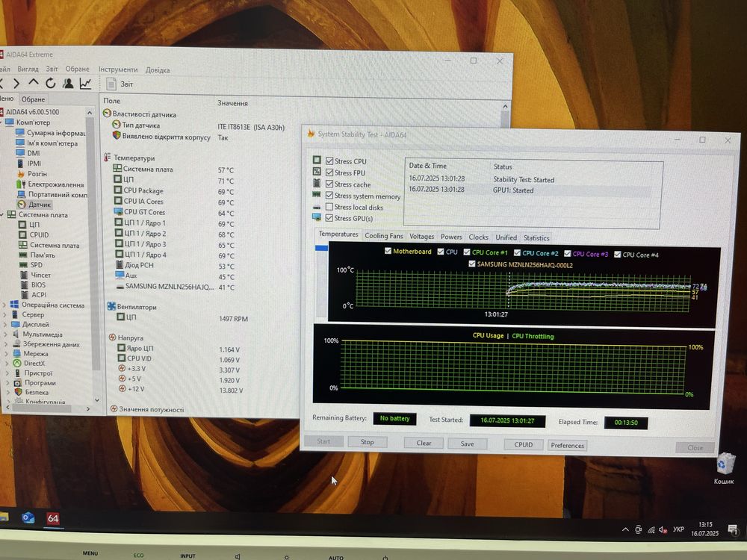Switch to the Обране tab in AIDA64

click(33, 99)
